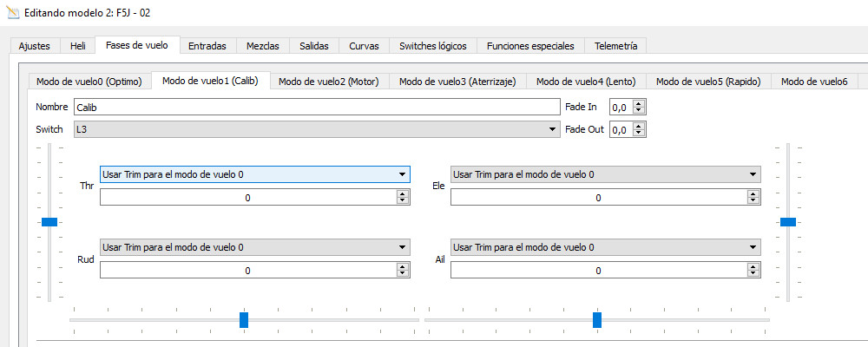The width and height of the screenshot is (868, 347).
Task: Open the Curvas tab
Action: tap(364, 45)
